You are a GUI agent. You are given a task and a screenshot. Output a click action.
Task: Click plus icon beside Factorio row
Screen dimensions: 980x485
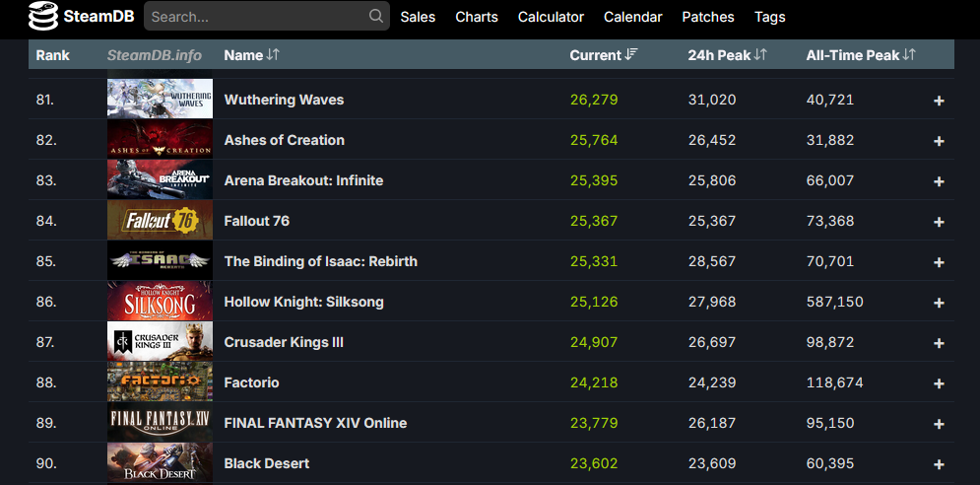coord(939,383)
